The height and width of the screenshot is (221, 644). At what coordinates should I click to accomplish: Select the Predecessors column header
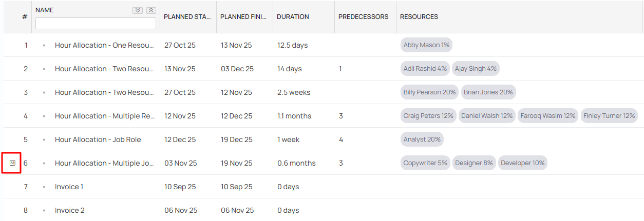(363, 17)
